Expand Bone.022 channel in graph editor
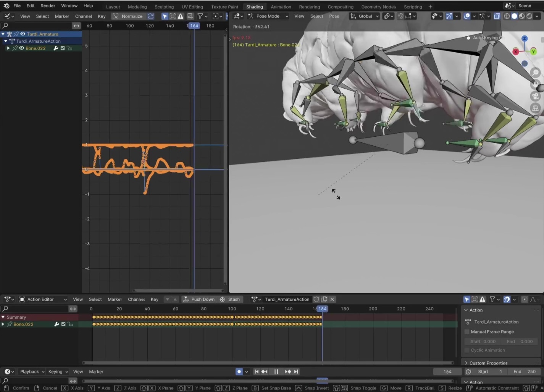The image size is (544, 392). click(x=8, y=48)
